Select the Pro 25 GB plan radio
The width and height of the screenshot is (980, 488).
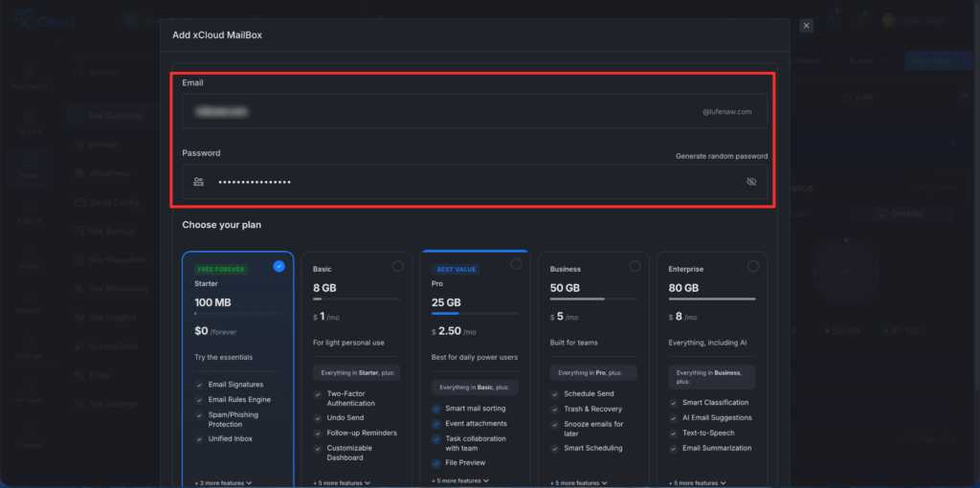click(x=516, y=264)
